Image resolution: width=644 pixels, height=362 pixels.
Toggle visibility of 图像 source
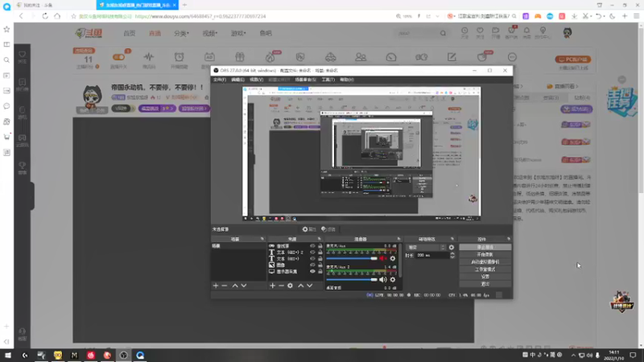tap(312, 265)
